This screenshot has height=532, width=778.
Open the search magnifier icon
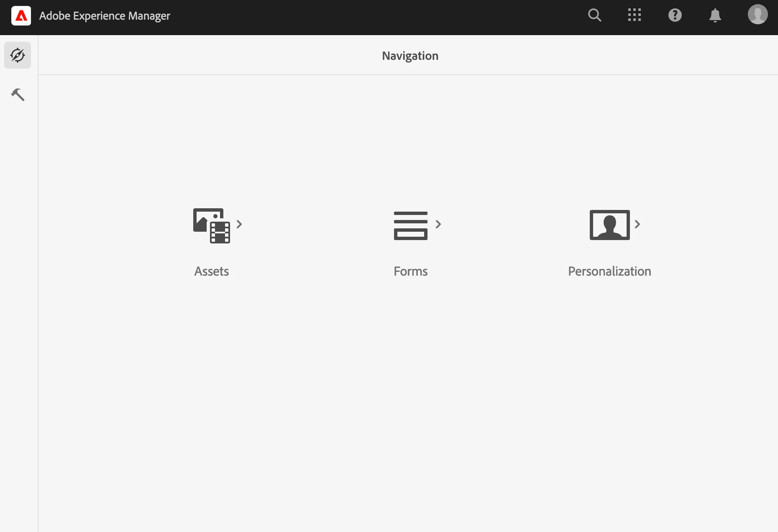click(594, 15)
